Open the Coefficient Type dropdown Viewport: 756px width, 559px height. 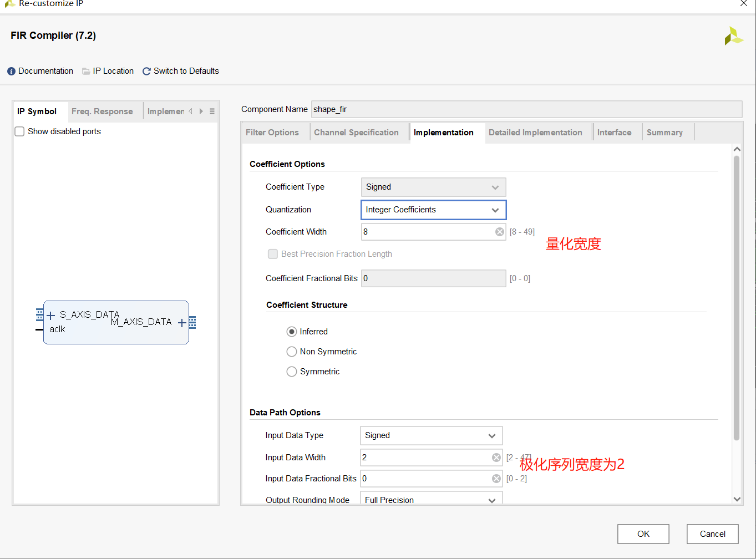(433, 187)
